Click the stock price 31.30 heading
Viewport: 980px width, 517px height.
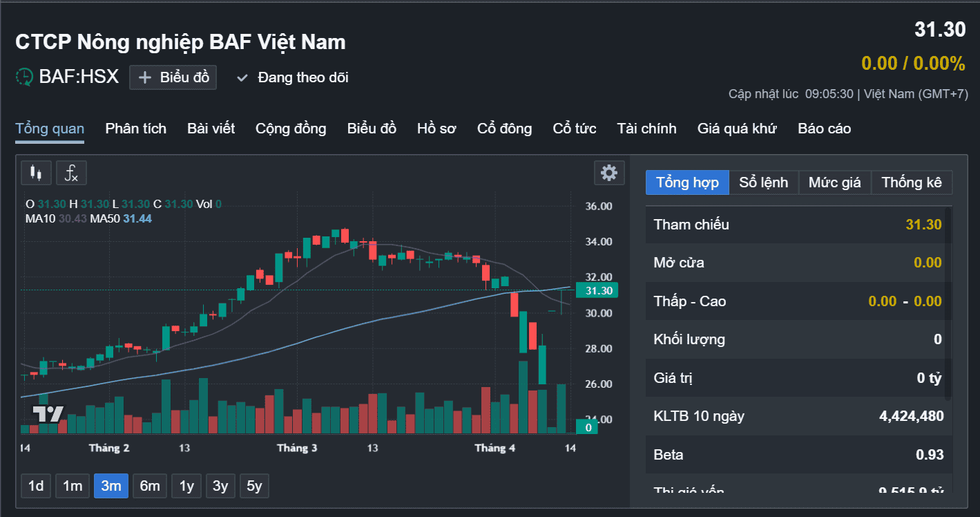point(940,30)
